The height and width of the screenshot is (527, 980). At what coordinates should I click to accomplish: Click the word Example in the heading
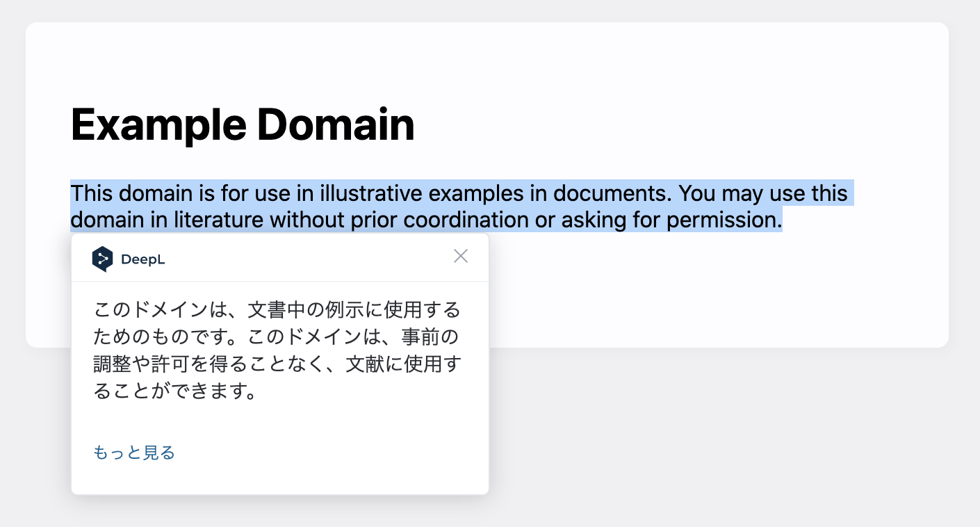pos(158,125)
